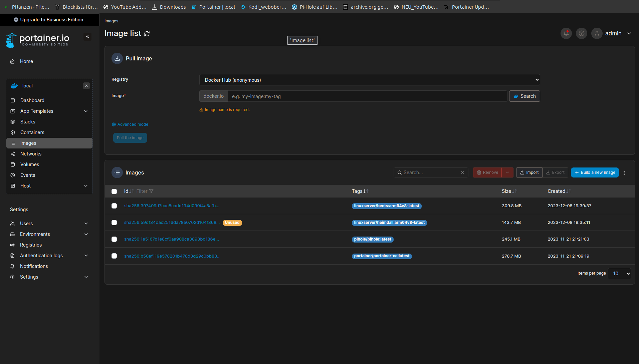
Task: Expand the Users submenu
Action: (x=86, y=224)
